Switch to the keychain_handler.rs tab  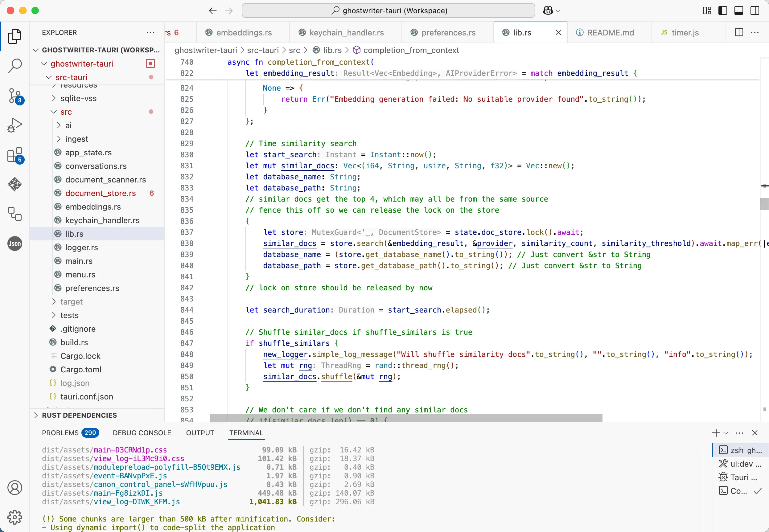[345, 32]
